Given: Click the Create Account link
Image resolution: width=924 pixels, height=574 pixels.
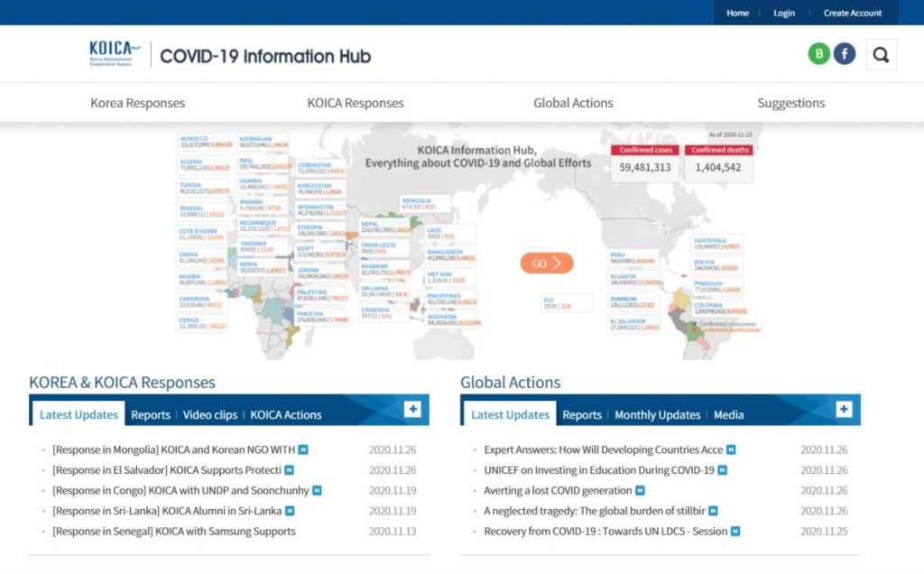Looking at the screenshot, I should pos(852,13).
